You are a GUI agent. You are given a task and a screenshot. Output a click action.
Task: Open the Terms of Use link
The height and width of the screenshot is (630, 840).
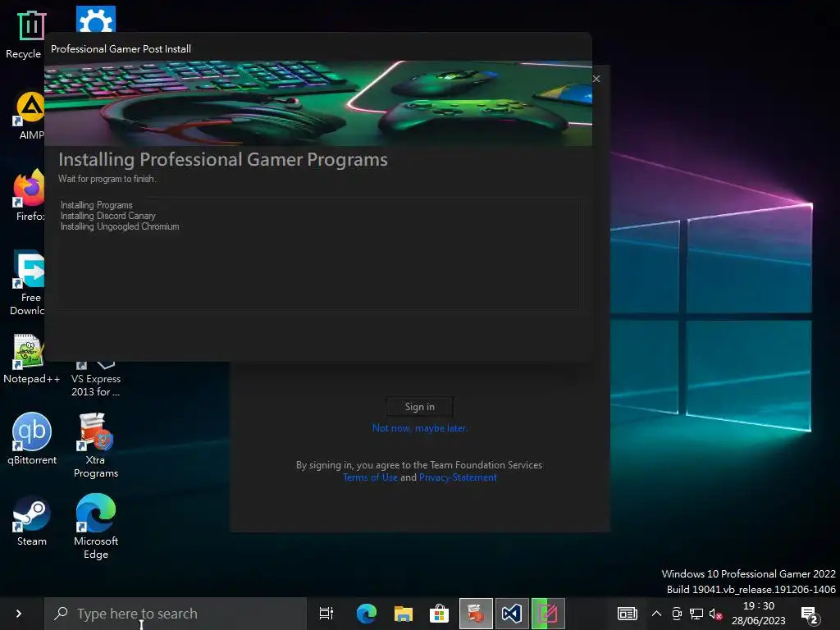coord(370,477)
